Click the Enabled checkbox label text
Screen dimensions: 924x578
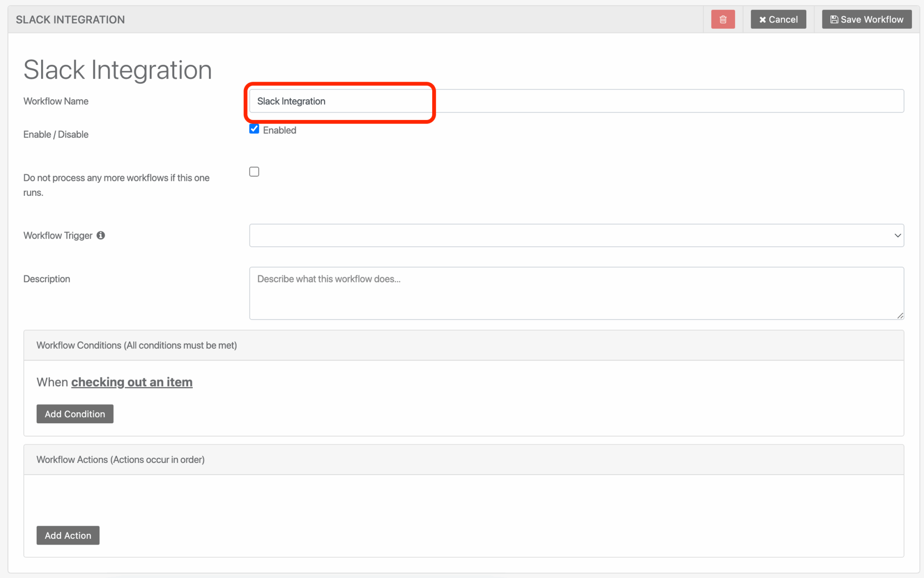[x=279, y=130]
